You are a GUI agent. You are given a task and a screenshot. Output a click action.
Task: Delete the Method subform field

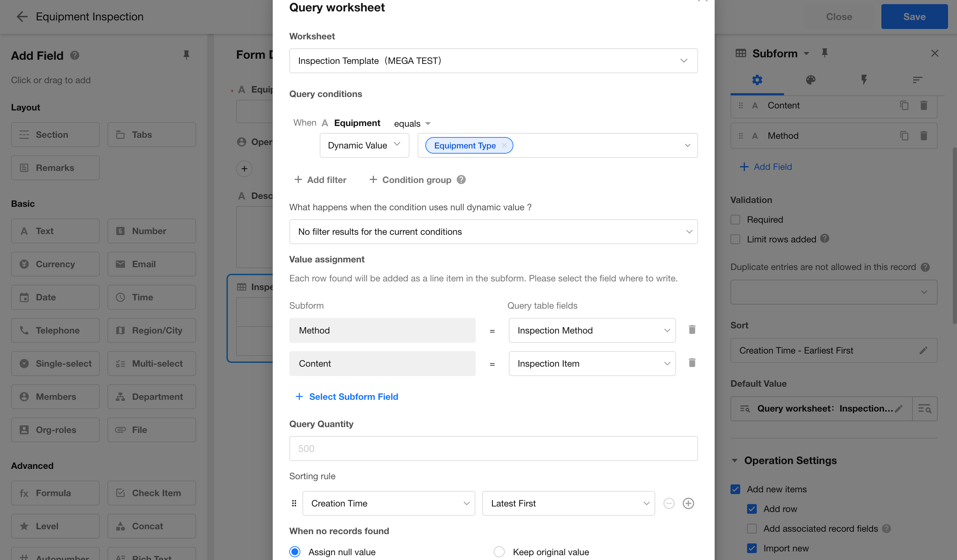click(924, 136)
